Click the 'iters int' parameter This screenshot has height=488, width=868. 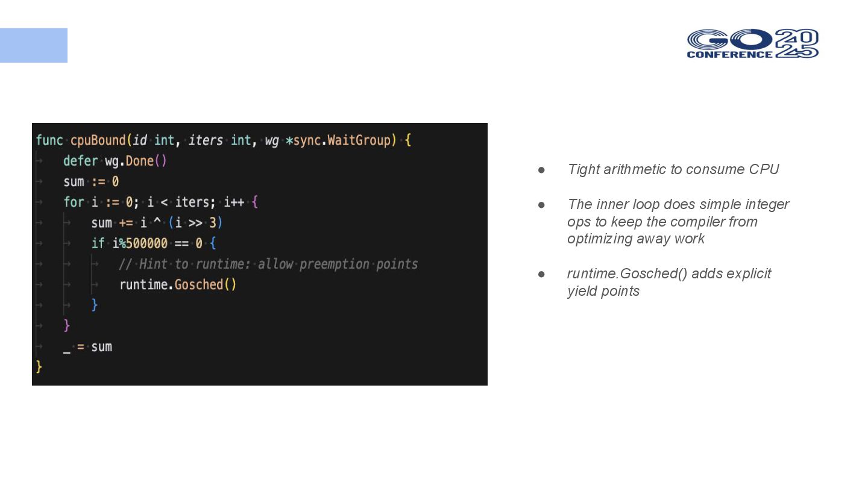219,140
